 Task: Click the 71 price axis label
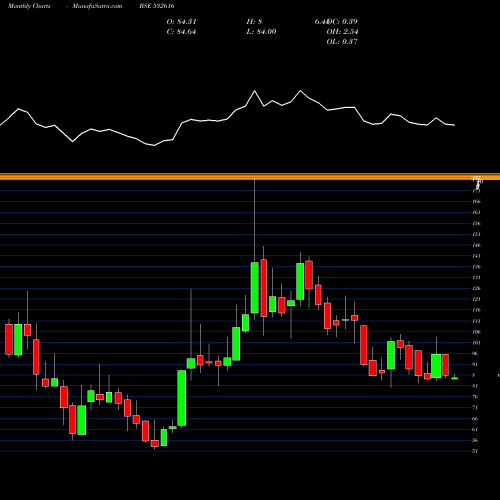(475, 407)
